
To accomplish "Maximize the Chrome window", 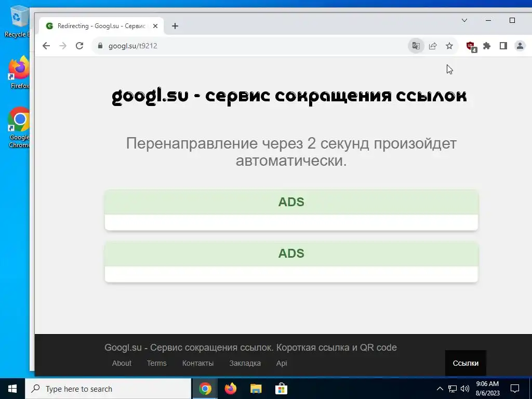I will click(x=512, y=20).
